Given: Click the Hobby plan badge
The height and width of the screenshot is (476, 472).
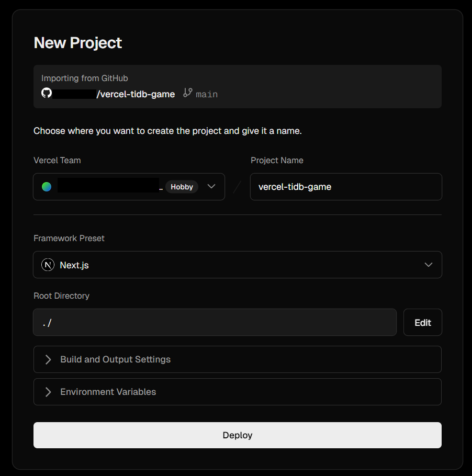Looking at the screenshot, I should click(x=182, y=187).
